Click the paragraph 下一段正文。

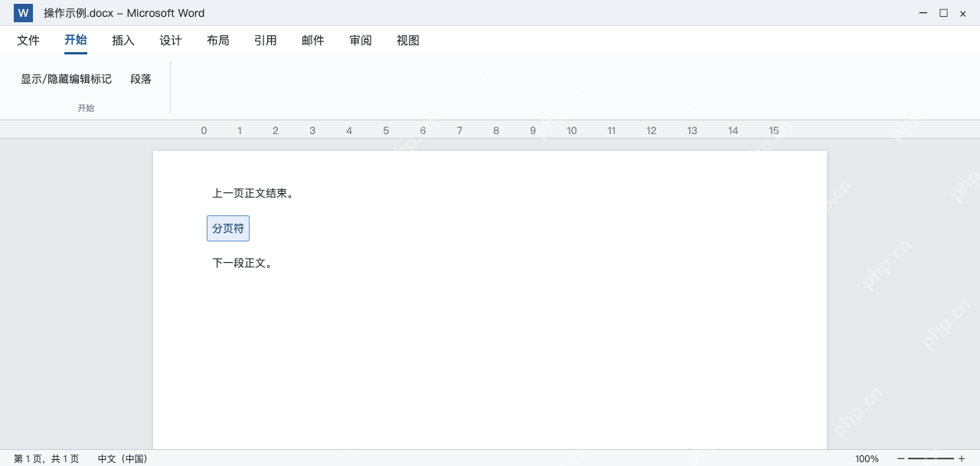pyautogui.click(x=243, y=263)
